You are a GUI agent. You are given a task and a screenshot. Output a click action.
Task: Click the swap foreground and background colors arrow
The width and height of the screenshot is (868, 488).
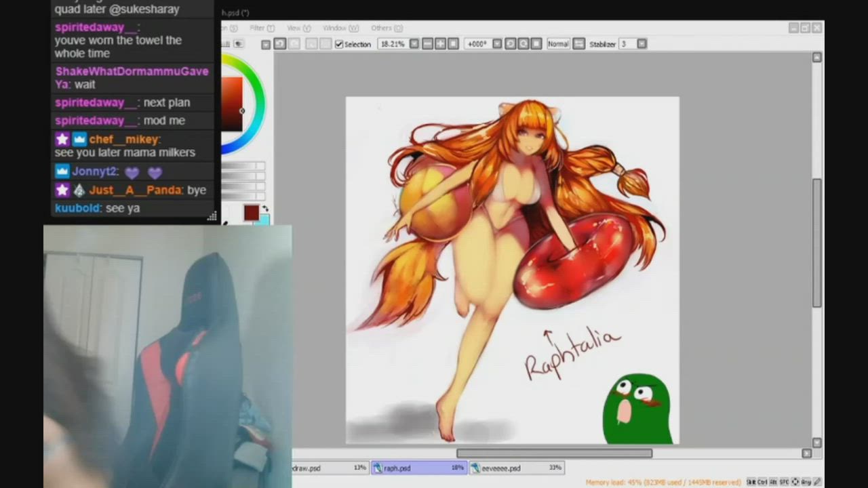coord(265,208)
